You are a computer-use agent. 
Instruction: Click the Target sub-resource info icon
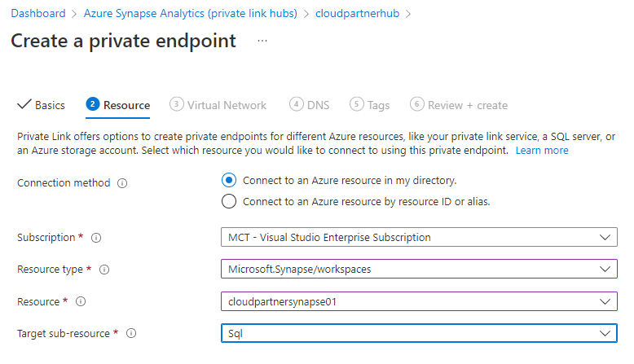(x=131, y=333)
